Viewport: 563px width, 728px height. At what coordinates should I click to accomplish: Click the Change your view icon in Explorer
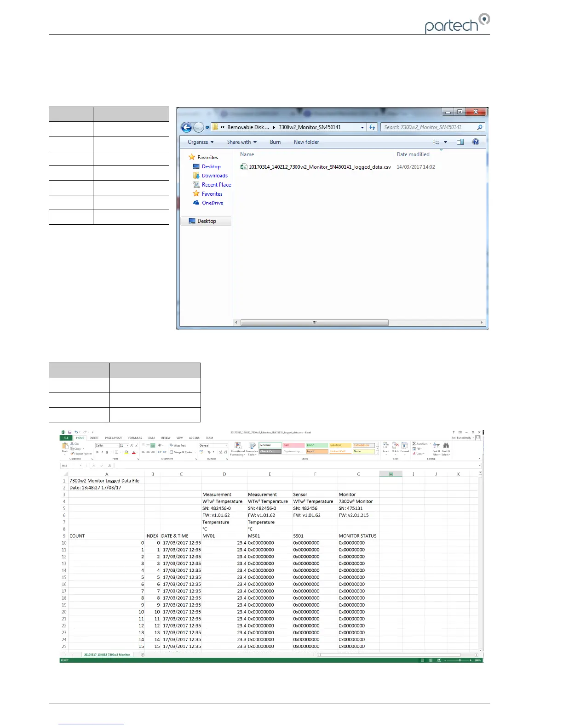[x=436, y=142]
